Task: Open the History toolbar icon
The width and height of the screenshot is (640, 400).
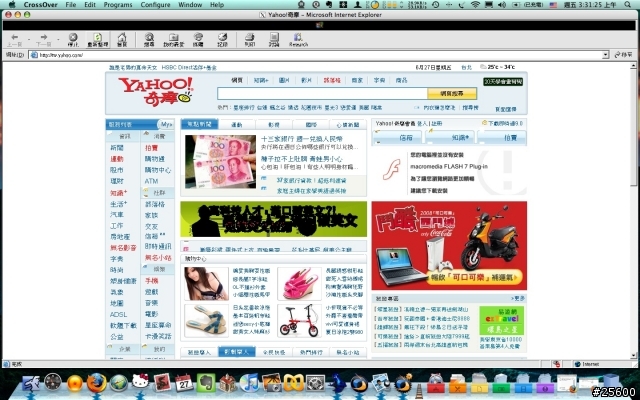Action: [x=222, y=40]
